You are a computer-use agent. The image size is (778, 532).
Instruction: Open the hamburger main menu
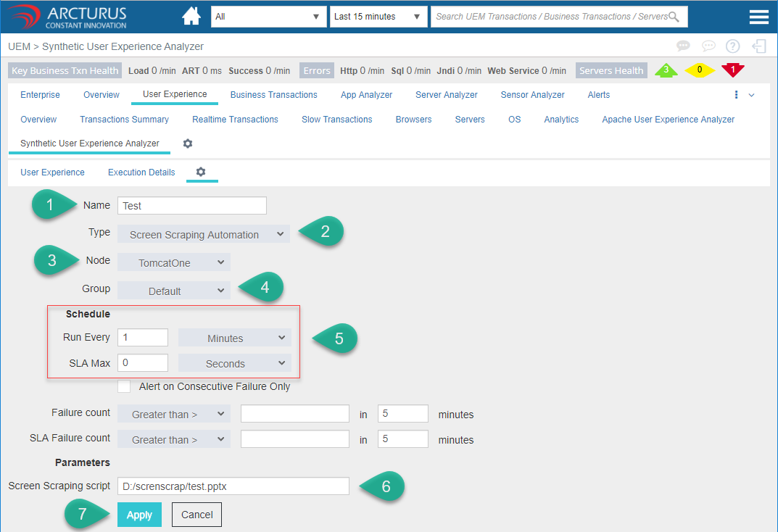point(758,17)
